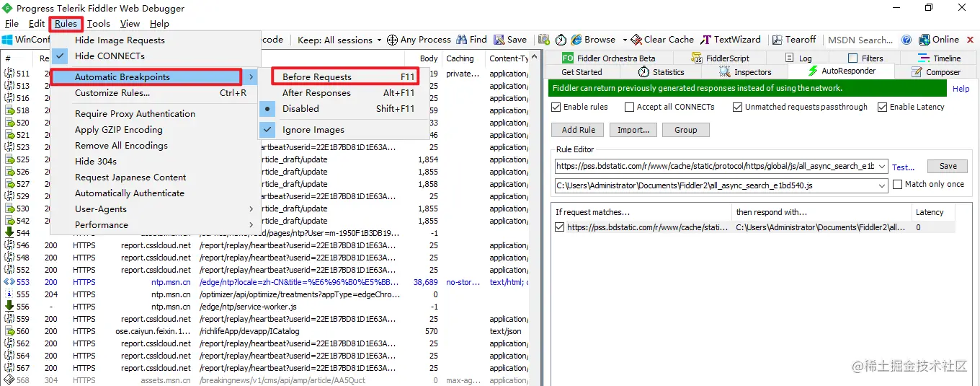Screen dimensions: 980x386
Task: Open the Edit menu
Action: click(37, 24)
